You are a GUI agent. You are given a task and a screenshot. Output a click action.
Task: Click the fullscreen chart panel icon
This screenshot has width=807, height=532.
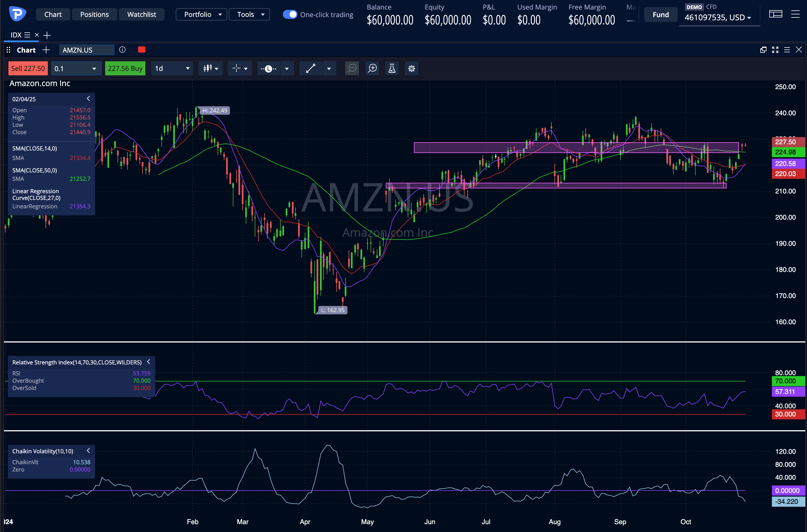[x=775, y=50]
